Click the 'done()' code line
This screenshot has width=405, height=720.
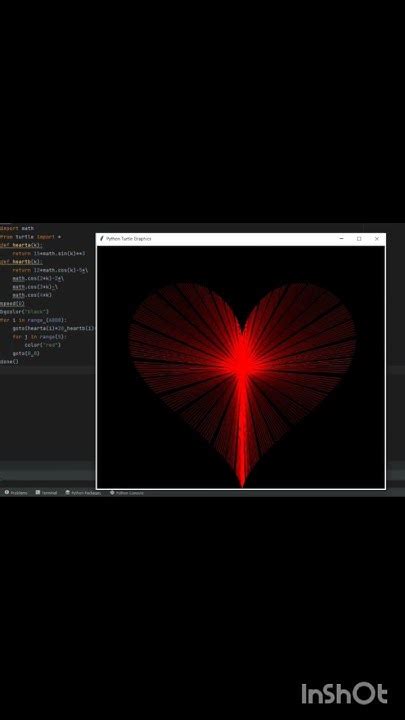[x=10, y=362]
